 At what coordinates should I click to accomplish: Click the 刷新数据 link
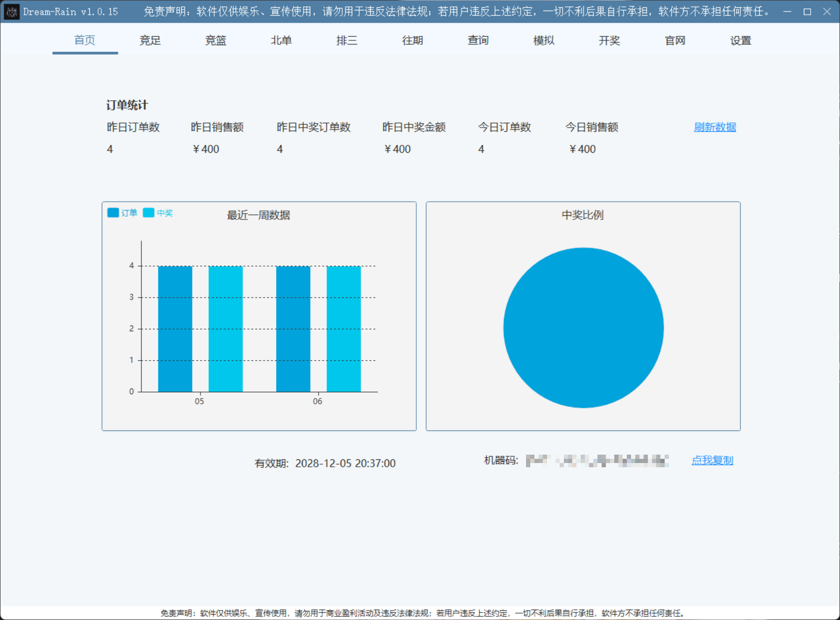715,127
